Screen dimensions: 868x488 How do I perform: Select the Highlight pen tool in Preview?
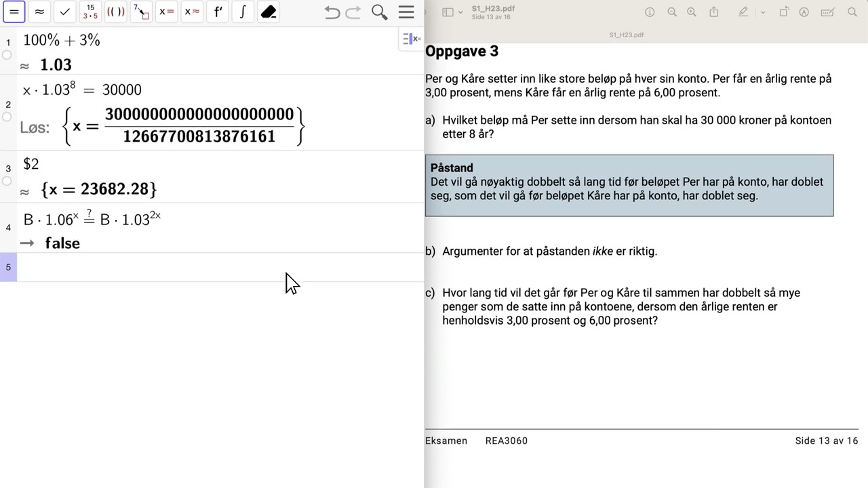coord(743,12)
